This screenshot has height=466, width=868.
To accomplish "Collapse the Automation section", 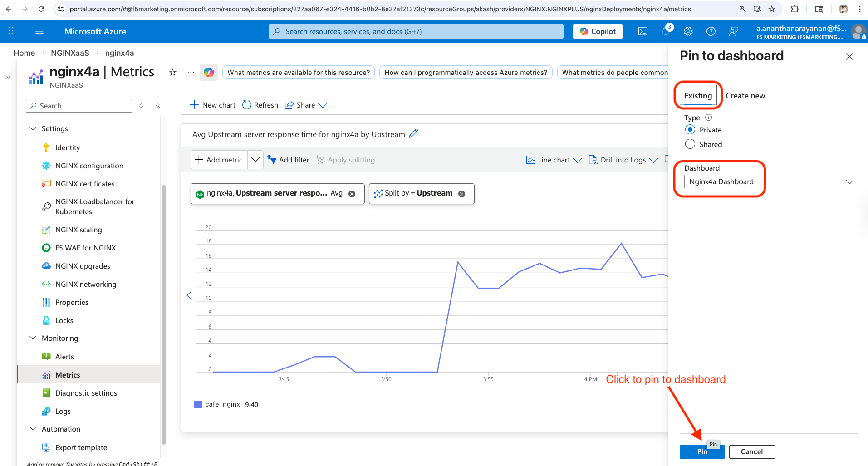I will click(x=33, y=429).
